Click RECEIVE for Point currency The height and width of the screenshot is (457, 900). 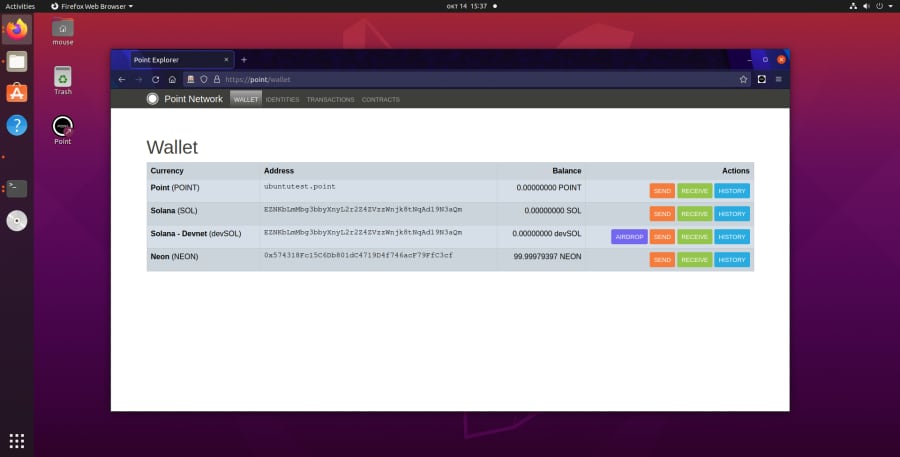click(x=694, y=191)
